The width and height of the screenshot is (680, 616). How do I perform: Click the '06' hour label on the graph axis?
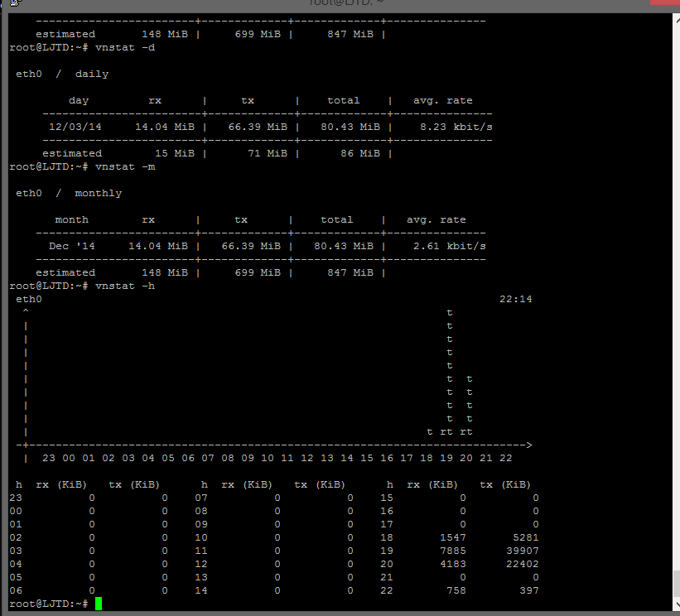[x=188, y=458]
